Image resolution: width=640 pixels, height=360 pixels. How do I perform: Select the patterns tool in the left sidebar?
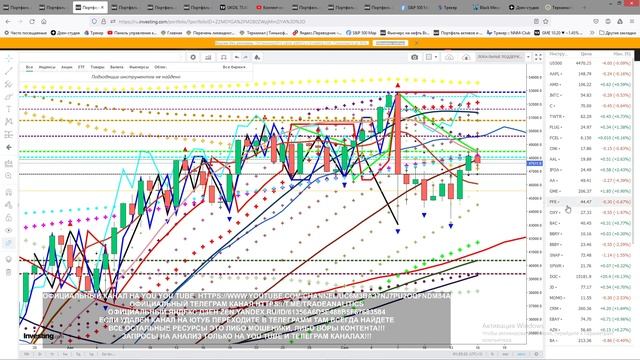point(9,122)
